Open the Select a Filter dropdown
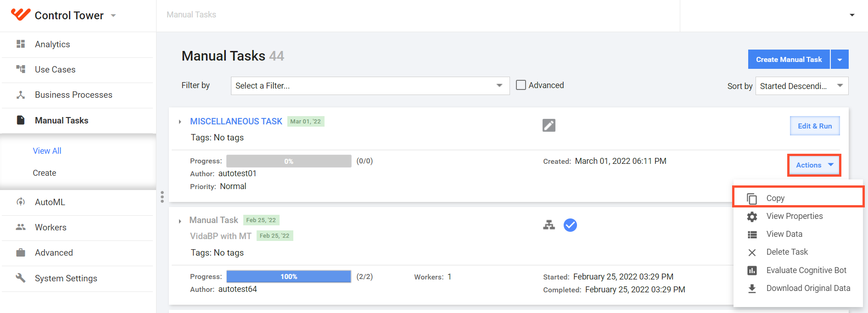 tap(370, 86)
